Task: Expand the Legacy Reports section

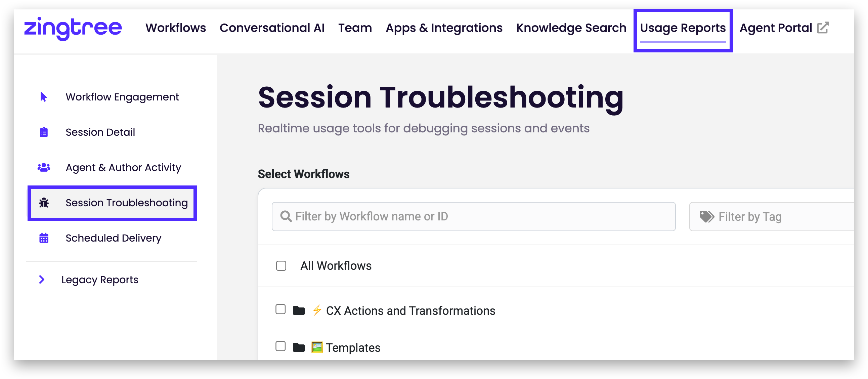Action: coord(42,280)
